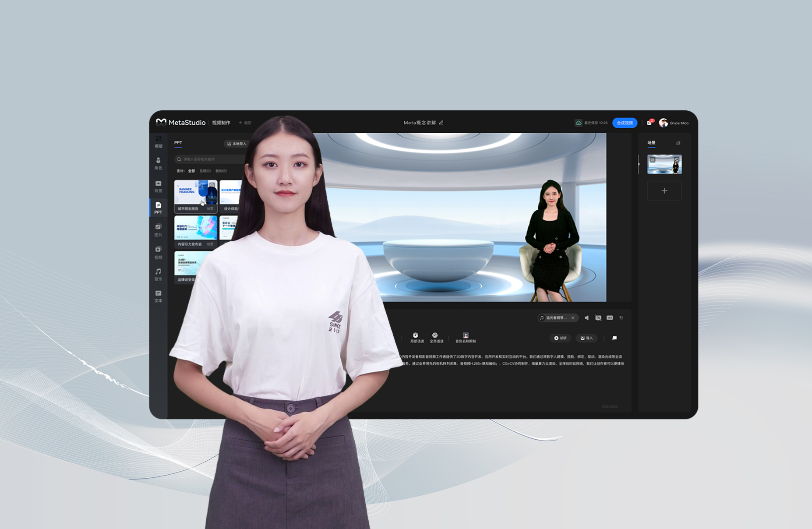This screenshot has height=529, width=812.
Task: Filter materials by 我的(6)
Action: [221, 171]
